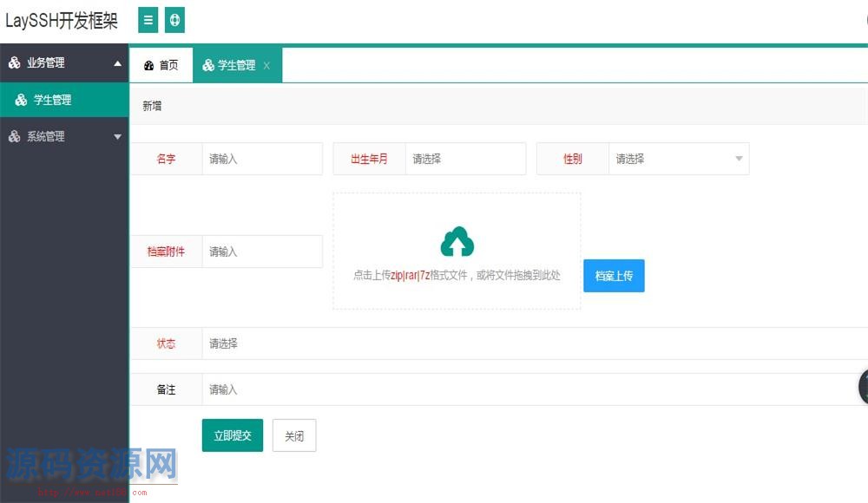
Task: Click the zip|rar|7z upload drop area text
Action: (x=457, y=275)
